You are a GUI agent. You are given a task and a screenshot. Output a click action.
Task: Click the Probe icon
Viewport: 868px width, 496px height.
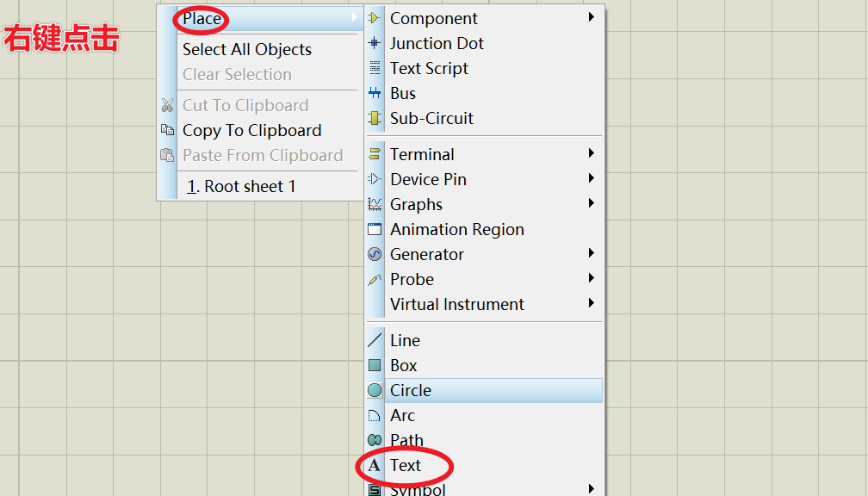coord(375,280)
